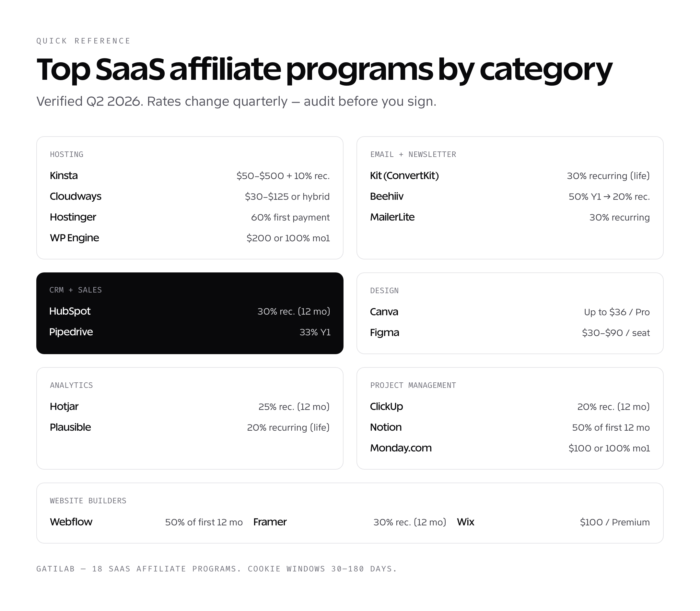Click the 'Verified Q2 2026' subtitle line
700x611 pixels.
pos(236,102)
